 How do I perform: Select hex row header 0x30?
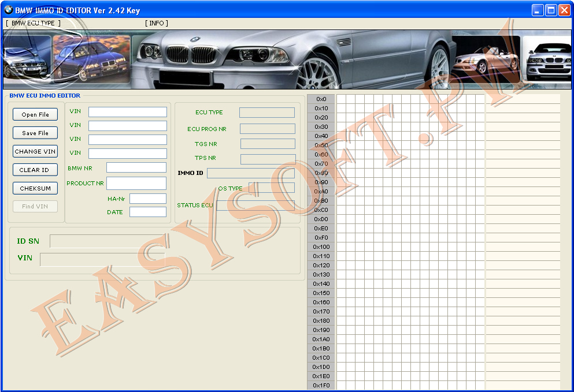point(321,127)
